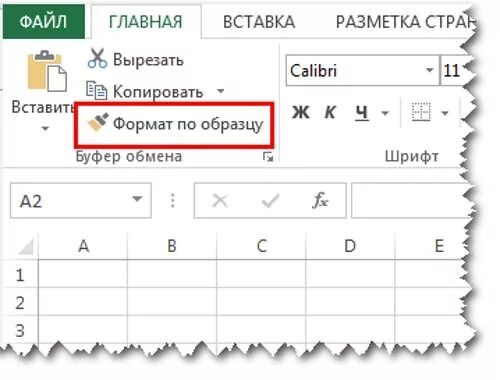Click the Вставить clipboard paste icon
The image size is (500, 380).
coord(47,71)
